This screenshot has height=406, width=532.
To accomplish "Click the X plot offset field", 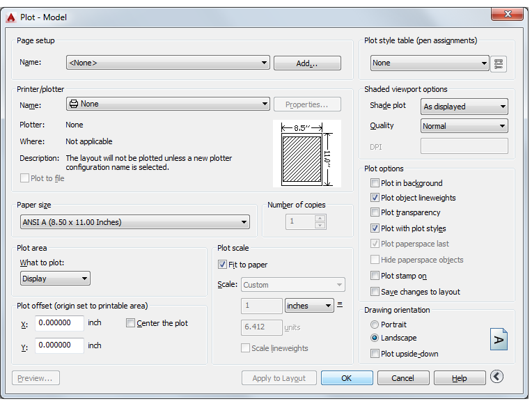I will 59,322.
